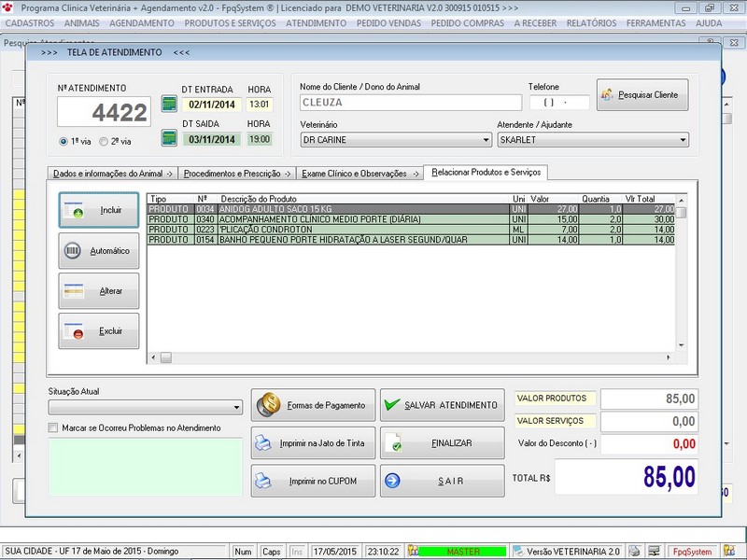The width and height of the screenshot is (747, 560).
Task: Expand the Atendente / Ajudante dropdown
Action: (x=683, y=140)
